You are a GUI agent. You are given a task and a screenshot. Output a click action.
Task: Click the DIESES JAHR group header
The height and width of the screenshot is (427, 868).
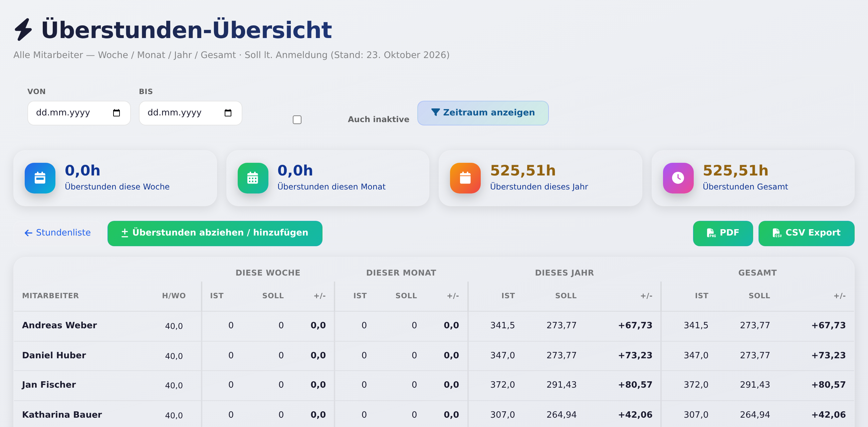pos(565,273)
